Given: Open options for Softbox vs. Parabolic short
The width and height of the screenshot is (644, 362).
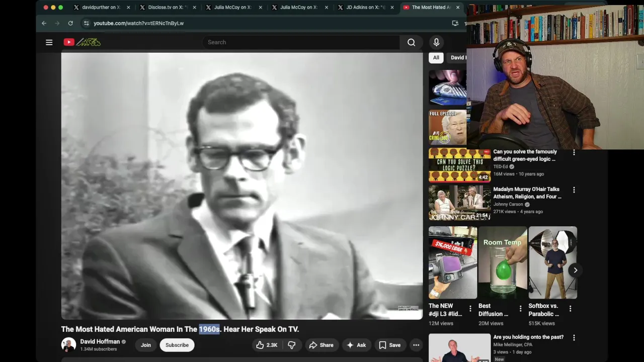Looking at the screenshot, I should (x=570, y=309).
